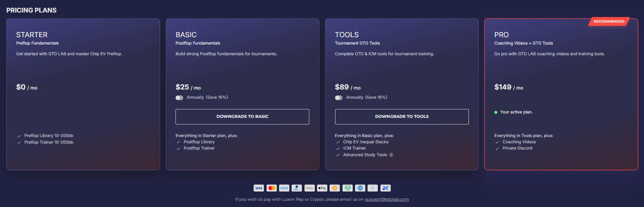Click the Pricing Plans heading

pyautogui.click(x=31, y=10)
